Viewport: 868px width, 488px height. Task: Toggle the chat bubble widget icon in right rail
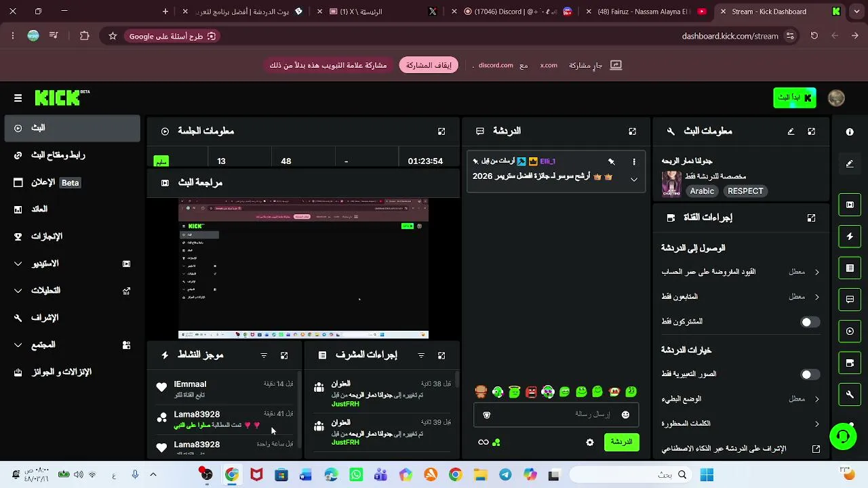pos(850,299)
